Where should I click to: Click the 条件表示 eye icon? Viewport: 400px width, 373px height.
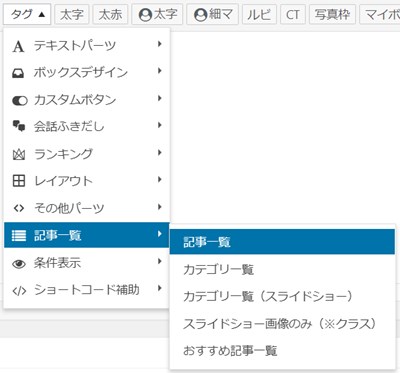click(x=19, y=264)
